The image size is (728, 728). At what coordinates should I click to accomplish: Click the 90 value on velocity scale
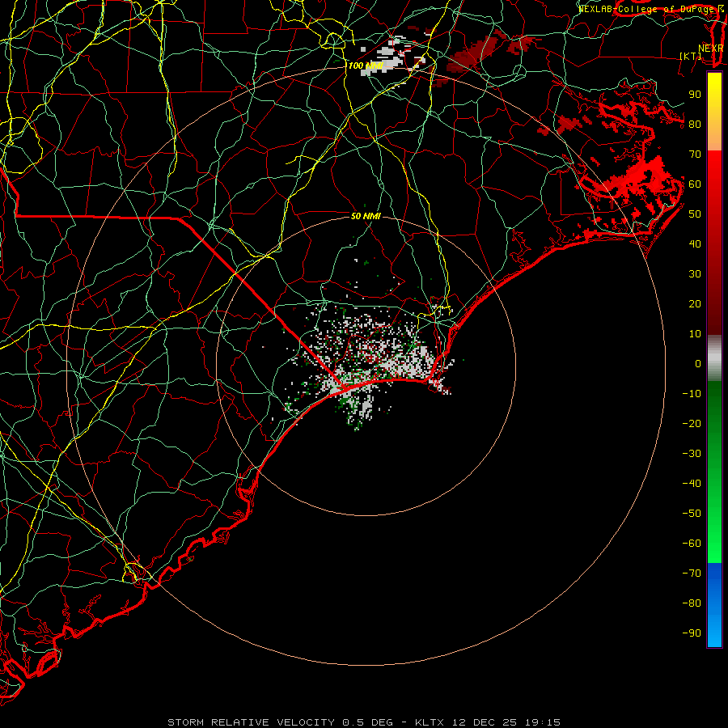tap(695, 95)
